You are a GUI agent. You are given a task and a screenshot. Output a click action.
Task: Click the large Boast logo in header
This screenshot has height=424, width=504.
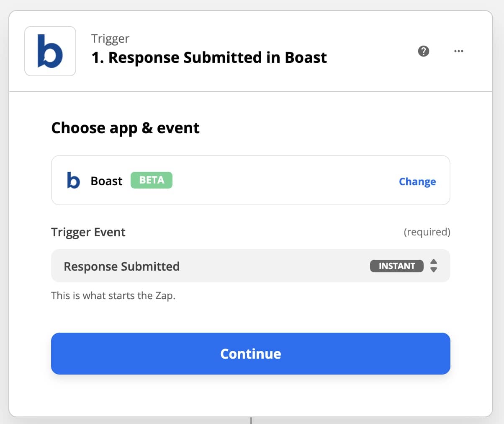click(50, 51)
